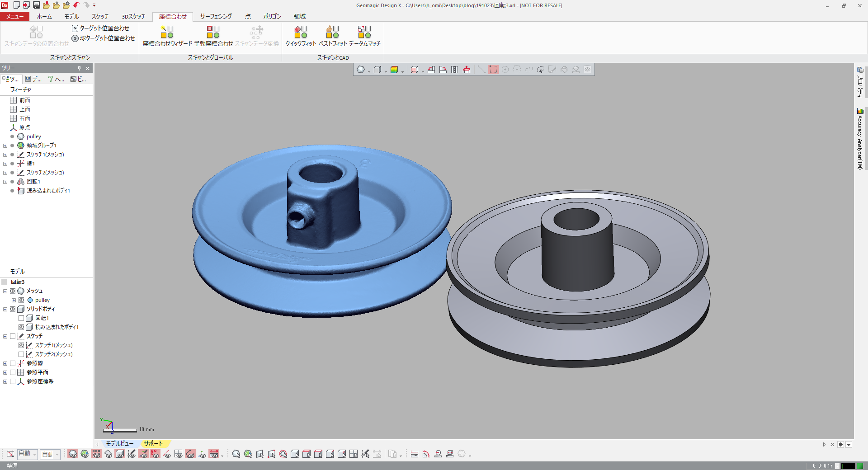The width and height of the screenshot is (868, 470).
Task: Click the ターゲット位置合わせ button
Action: click(100, 28)
